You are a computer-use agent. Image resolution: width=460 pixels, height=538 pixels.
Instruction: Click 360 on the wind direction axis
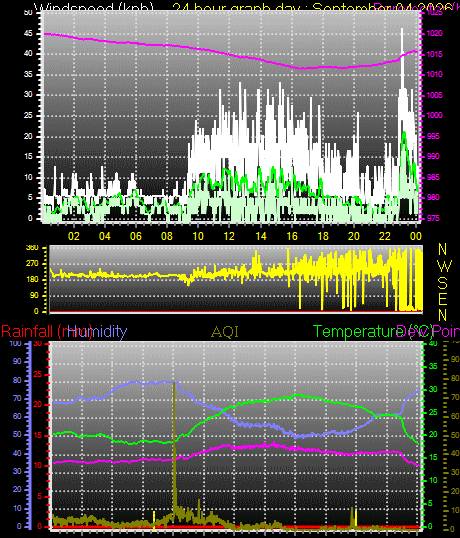[32, 248]
